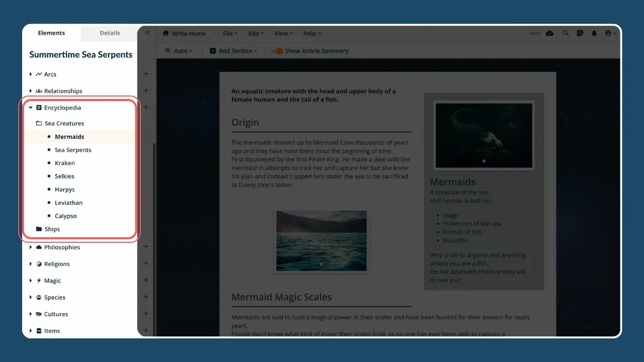Add a new Arc with its plus button
The height and width of the screenshot is (362, 644).
point(145,73)
